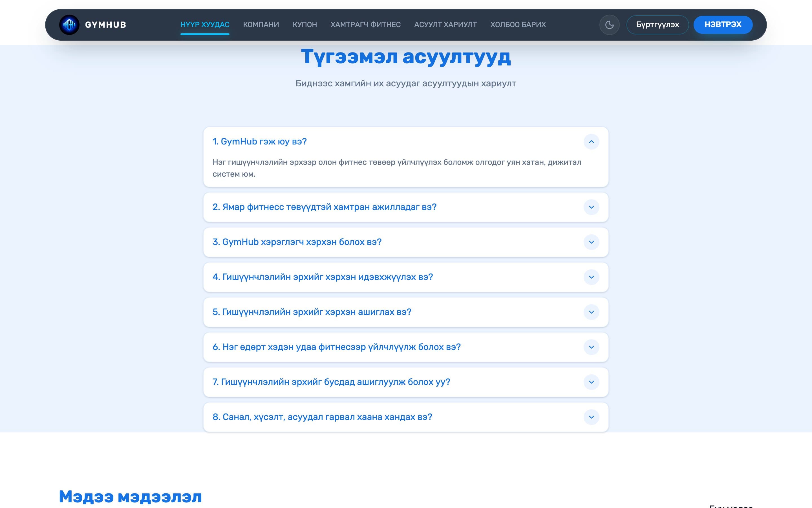Viewport: 812px width, 508px height.
Task: Click '4. Гишүүнчлэлийн эрхийг хэрхэн идэвхжүүлэх вэ?'
Action: click(x=323, y=277)
